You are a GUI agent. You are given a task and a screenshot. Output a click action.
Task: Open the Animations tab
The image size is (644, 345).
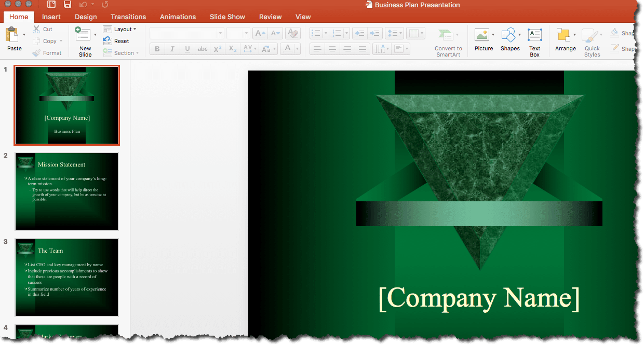tap(178, 17)
